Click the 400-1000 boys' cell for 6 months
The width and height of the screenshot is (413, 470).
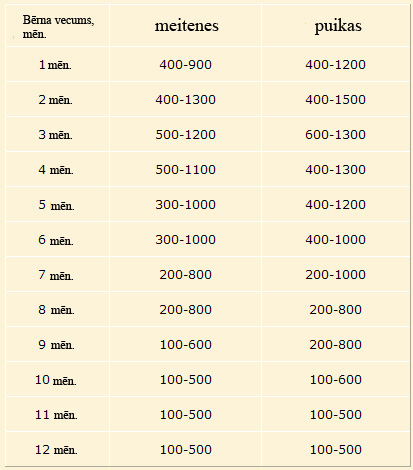(336, 240)
